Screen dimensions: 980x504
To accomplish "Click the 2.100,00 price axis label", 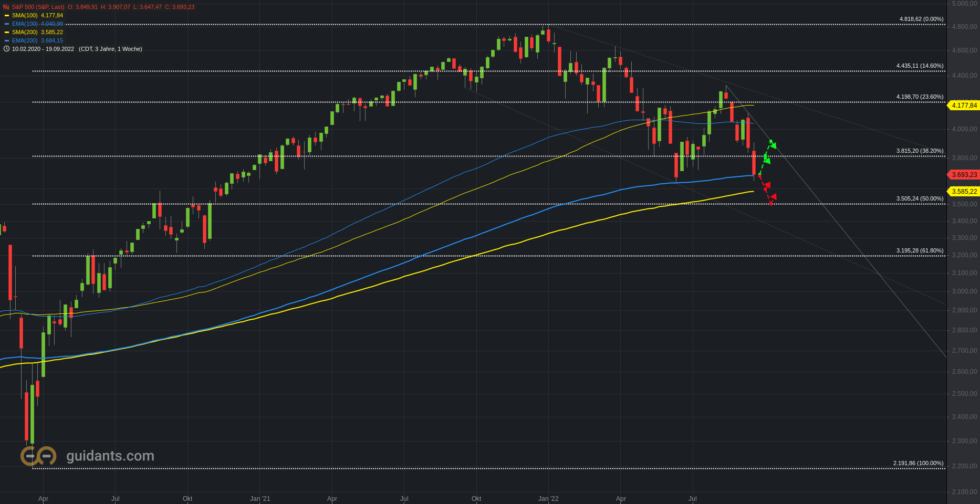I will tap(964, 492).
